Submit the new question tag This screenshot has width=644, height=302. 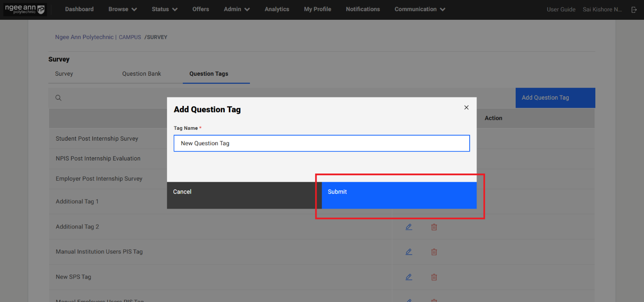click(399, 195)
